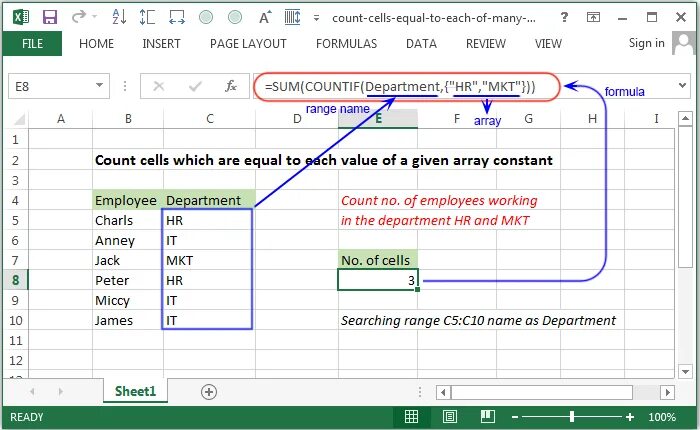Screen dimensions: 700x430
Task: Click the Sign in link
Action: pos(646,43)
